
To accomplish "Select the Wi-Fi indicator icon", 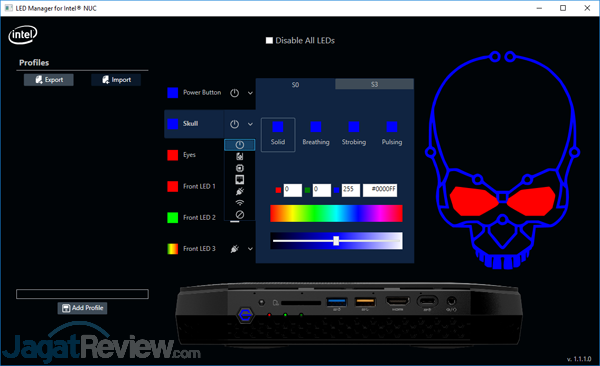I will [x=240, y=203].
